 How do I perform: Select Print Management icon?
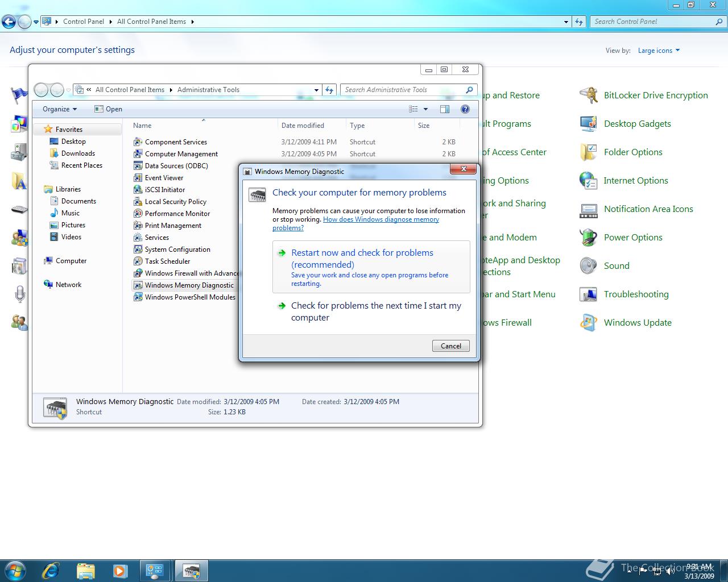point(138,225)
